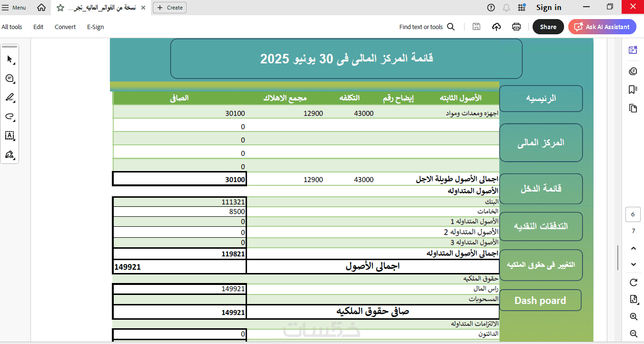Click the الصافى column header

[179, 98]
